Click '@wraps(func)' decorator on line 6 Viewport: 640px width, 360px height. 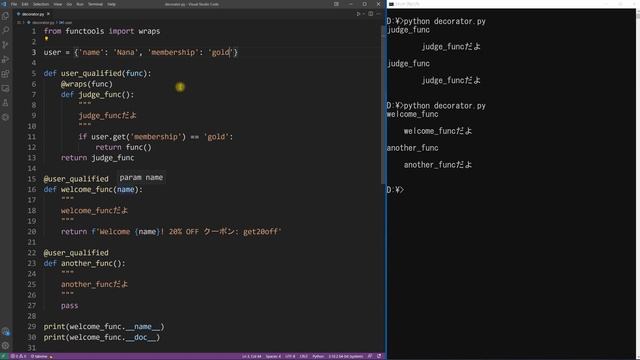tap(87, 84)
